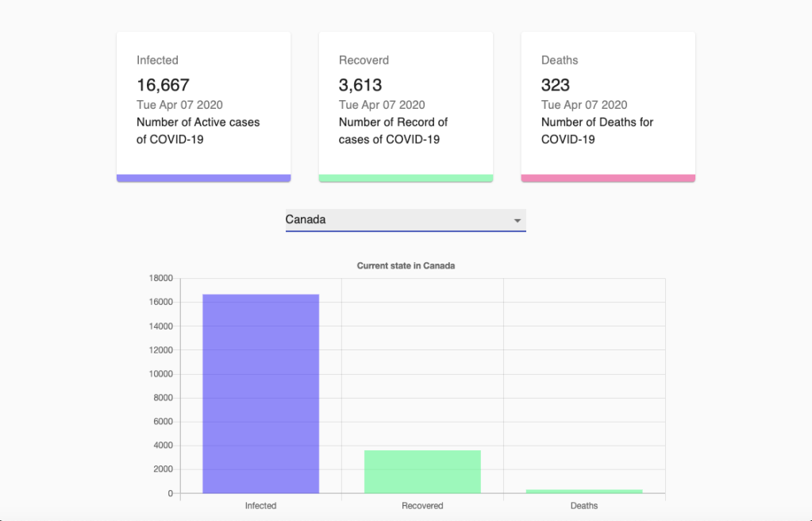
Task: Click the dropdown arrow next to Canada
Action: [518, 220]
